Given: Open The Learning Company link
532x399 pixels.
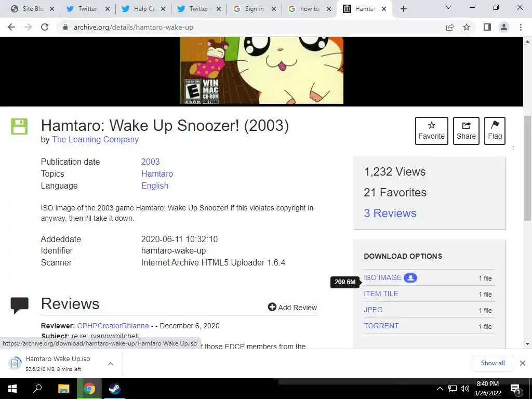Looking at the screenshot, I should coord(96,139).
